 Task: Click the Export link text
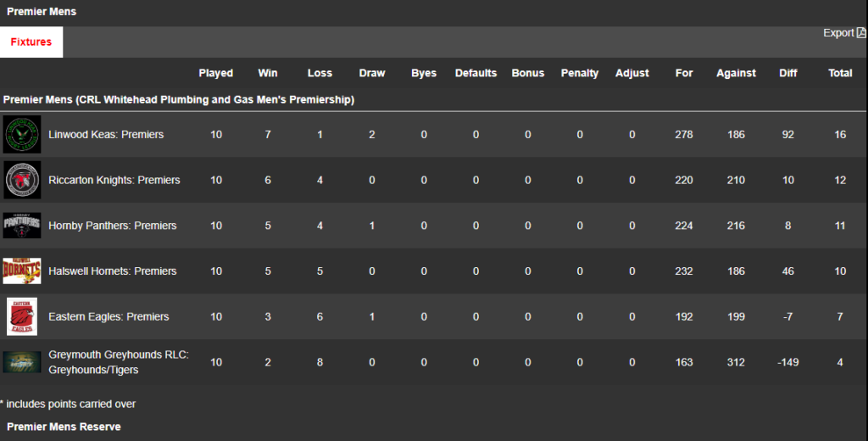[x=838, y=33]
